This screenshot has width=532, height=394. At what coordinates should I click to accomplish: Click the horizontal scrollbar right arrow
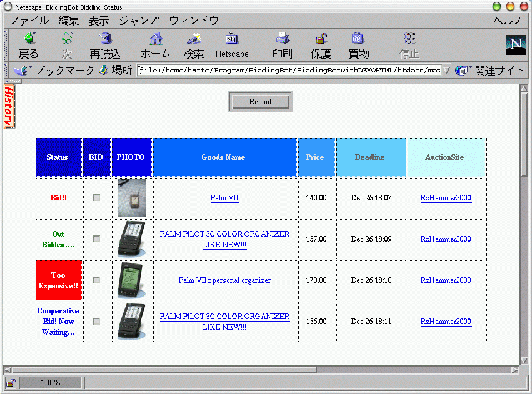[515, 370]
